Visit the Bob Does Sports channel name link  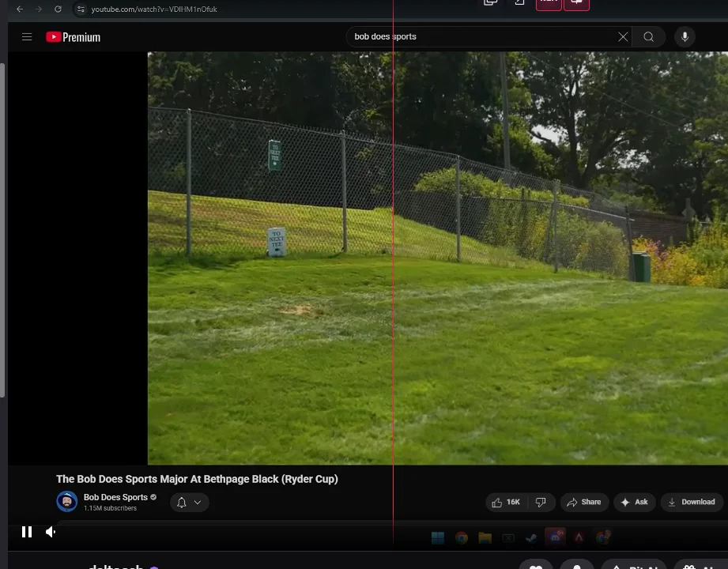(115, 497)
